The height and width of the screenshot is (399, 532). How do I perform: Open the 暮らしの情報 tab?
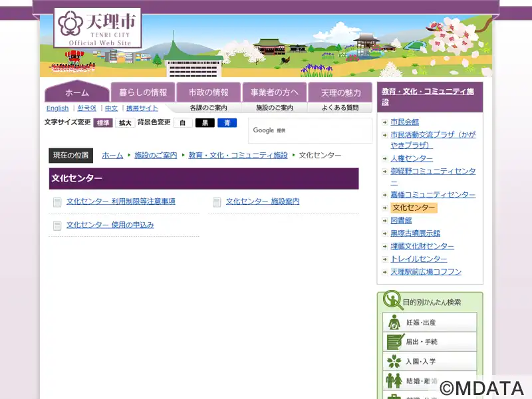[x=143, y=92]
